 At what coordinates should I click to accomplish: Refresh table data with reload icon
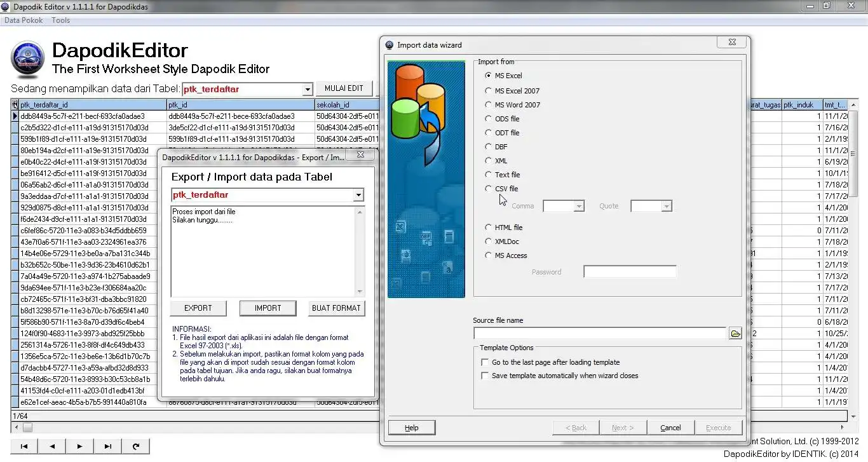(135, 447)
